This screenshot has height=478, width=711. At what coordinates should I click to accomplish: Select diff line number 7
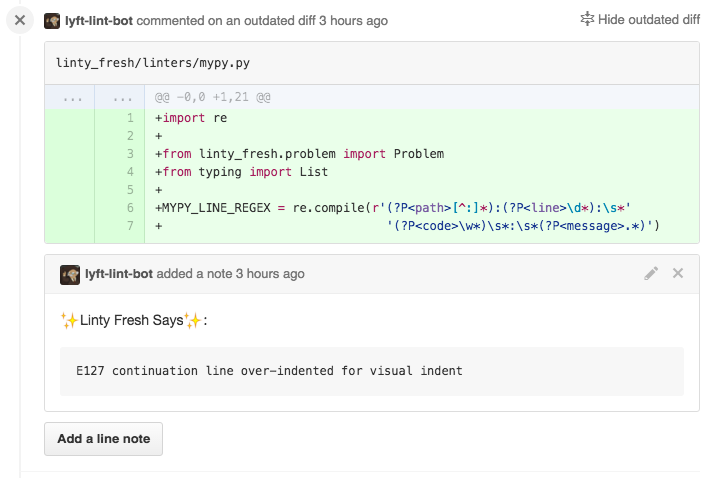coord(130,225)
